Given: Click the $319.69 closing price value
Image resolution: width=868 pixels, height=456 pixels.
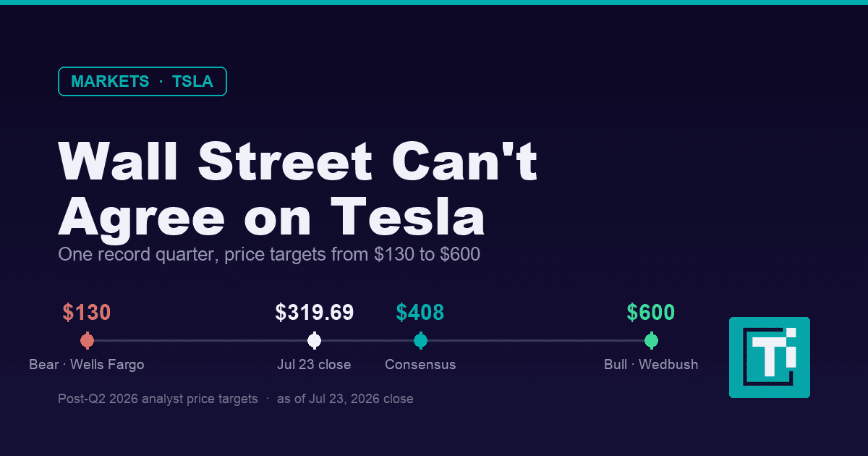Looking at the screenshot, I should click(x=315, y=313).
